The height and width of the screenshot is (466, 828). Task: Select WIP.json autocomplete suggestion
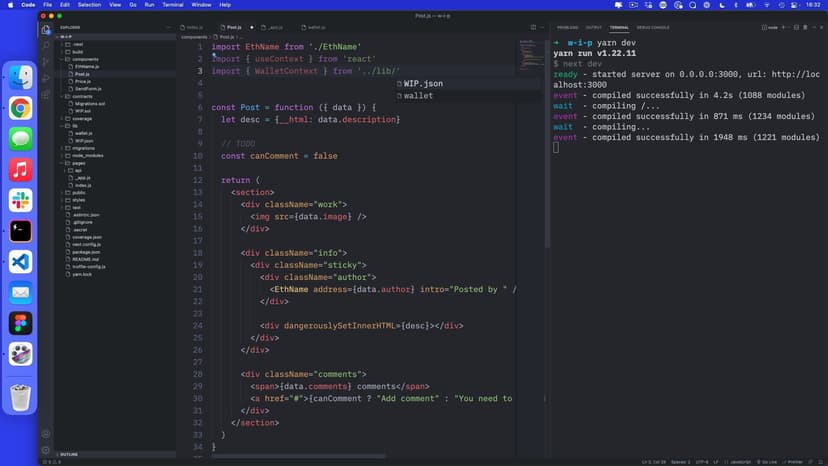[x=423, y=83]
